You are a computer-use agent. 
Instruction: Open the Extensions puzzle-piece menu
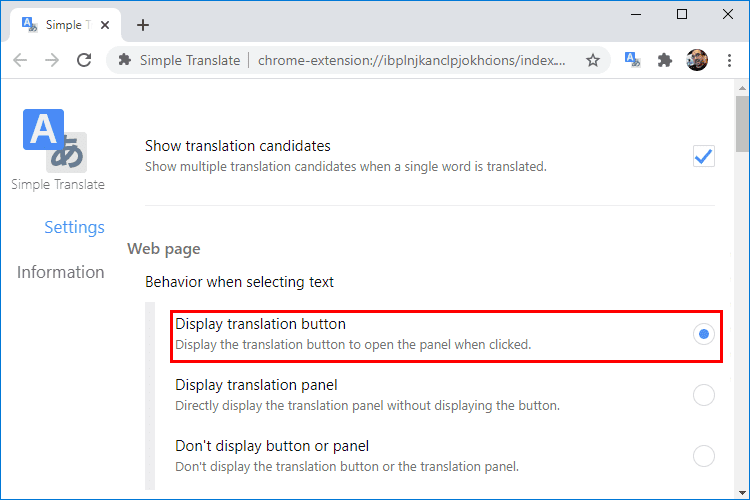pos(664,60)
